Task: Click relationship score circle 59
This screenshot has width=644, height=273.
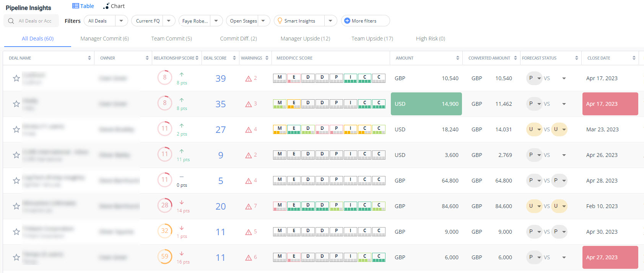Action: click(165, 257)
